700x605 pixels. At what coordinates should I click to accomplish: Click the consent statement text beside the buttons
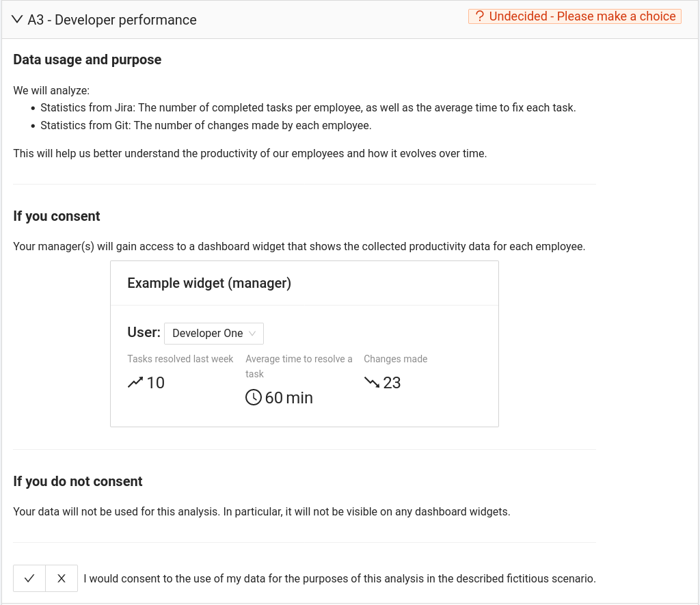(340, 578)
